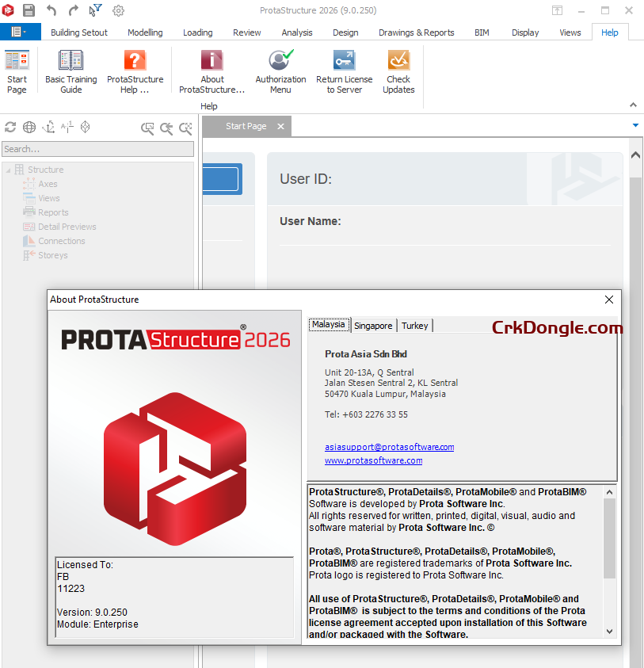Activate the globe view tool
This screenshot has width=644, height=668.
(x=29, y=127)
